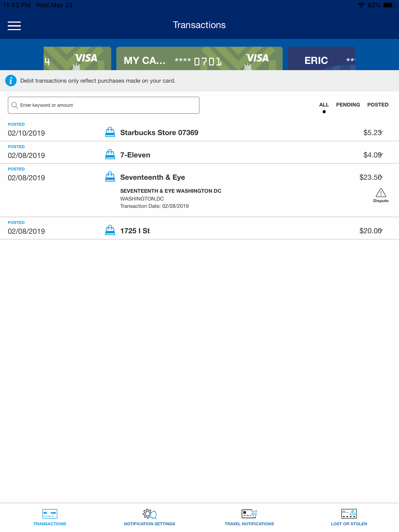Image resolution: width=399 pixels, height=532 pixels.
Task: Click the $20.00 amount
Action: (x=370, y=231)
